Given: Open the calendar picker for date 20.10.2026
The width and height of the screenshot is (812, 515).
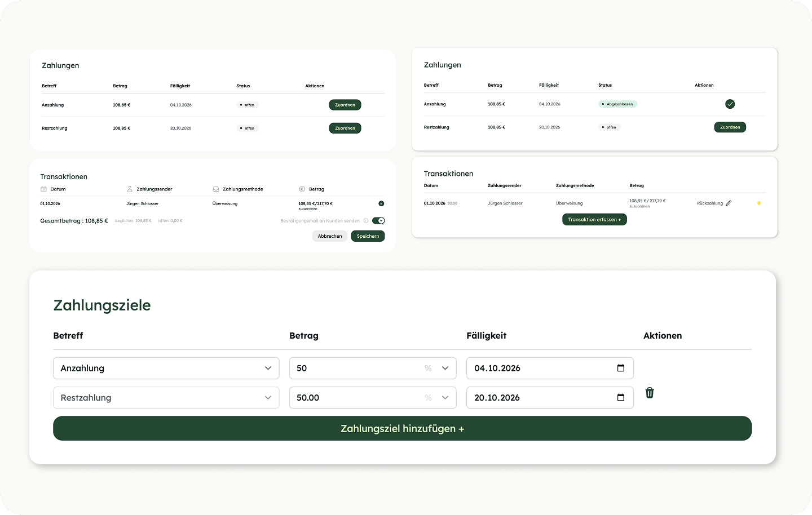Looking at the screenshot, I should (621, 397).
